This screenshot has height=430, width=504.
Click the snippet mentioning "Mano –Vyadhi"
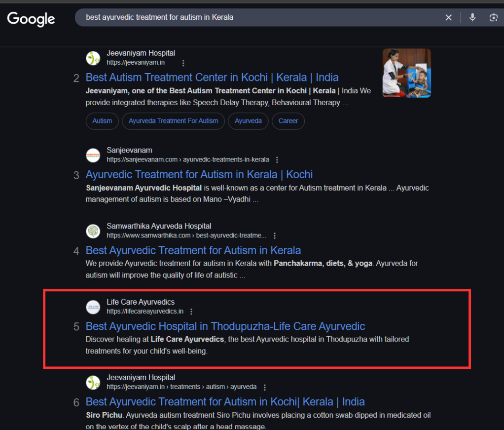[257, 194]
